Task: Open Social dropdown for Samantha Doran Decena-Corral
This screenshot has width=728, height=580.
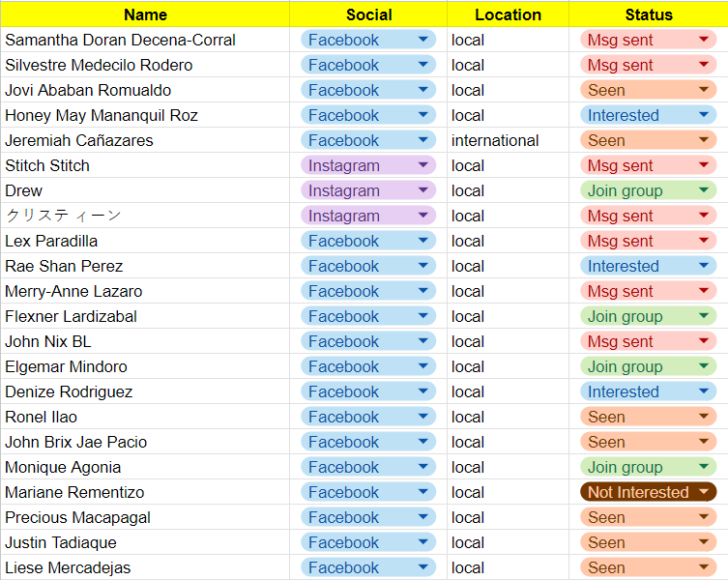Action: [x=422, y=40]
